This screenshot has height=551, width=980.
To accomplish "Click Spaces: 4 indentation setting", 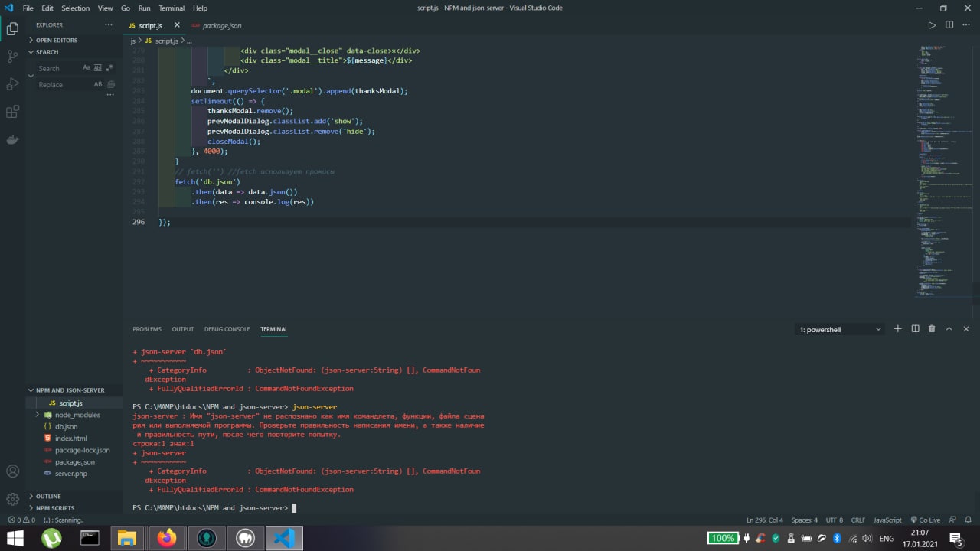I will (x=805, y=520).
